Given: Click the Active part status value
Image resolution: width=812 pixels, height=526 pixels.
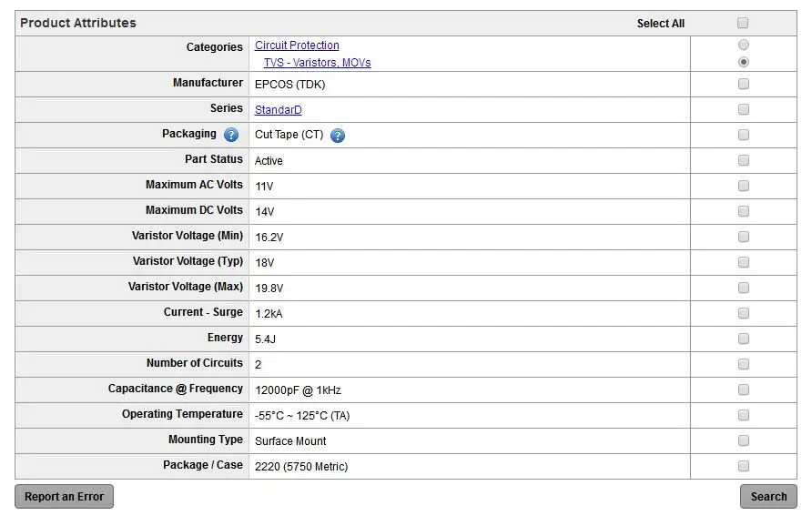Looking at the screenshot, I should tap(269, 161).
